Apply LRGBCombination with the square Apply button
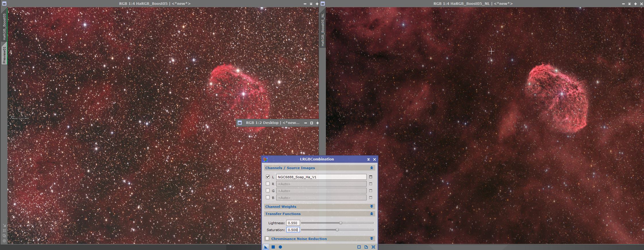This screenshot has height=250, width=644. click(x=273, y=247)
